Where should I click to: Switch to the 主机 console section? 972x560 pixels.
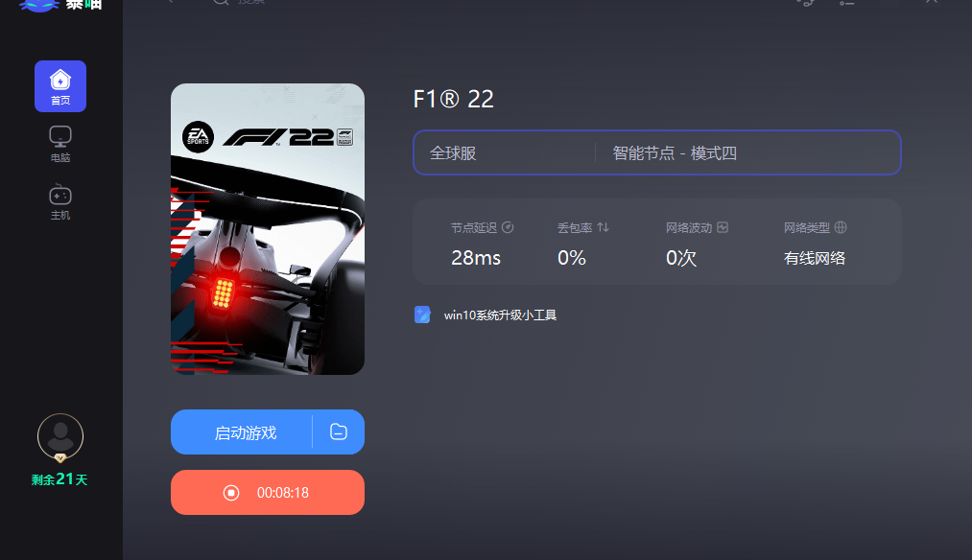pyautogui.click(x=59, y=201)
